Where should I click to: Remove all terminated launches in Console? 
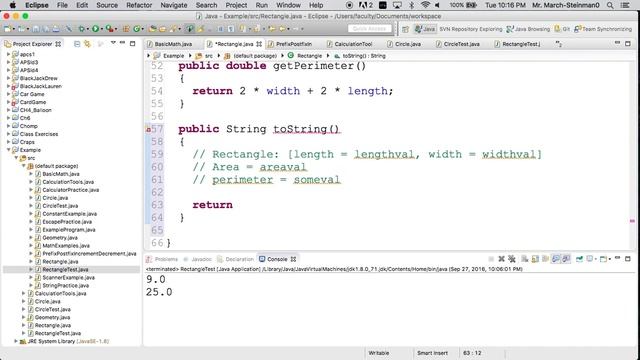point(511,259)
